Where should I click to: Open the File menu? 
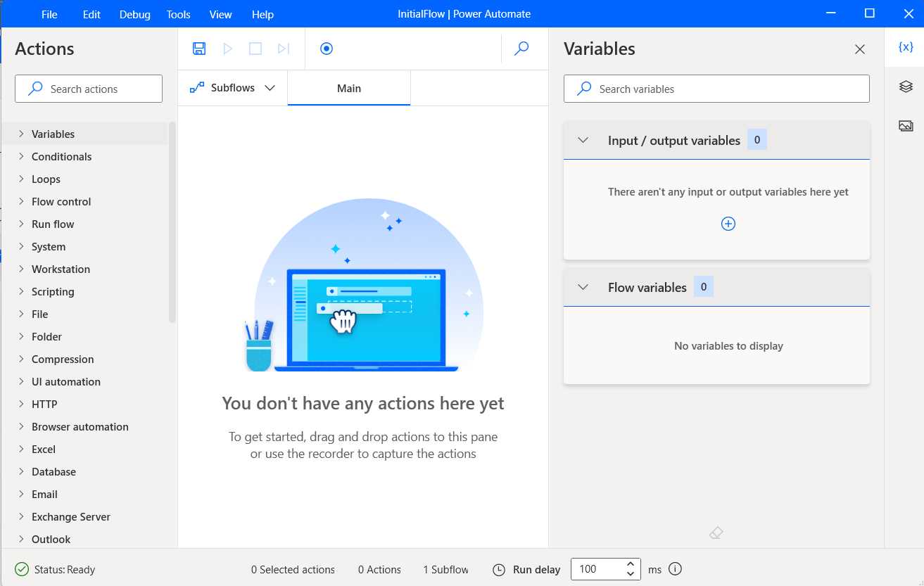(49, 14)
